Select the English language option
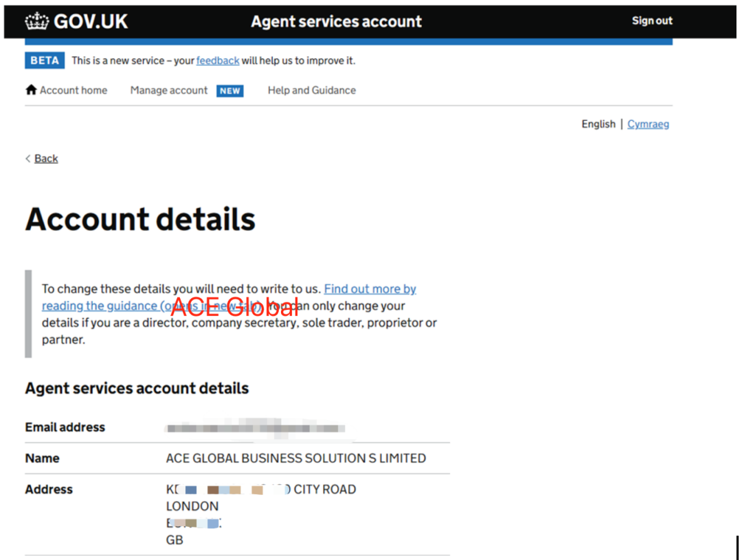 tap(598, 124)
